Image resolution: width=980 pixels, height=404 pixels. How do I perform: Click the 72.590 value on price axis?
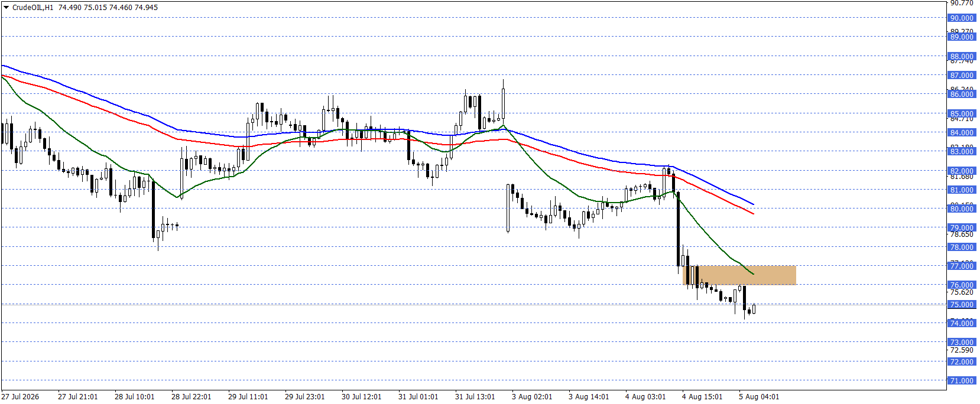[x=962, y=350]
